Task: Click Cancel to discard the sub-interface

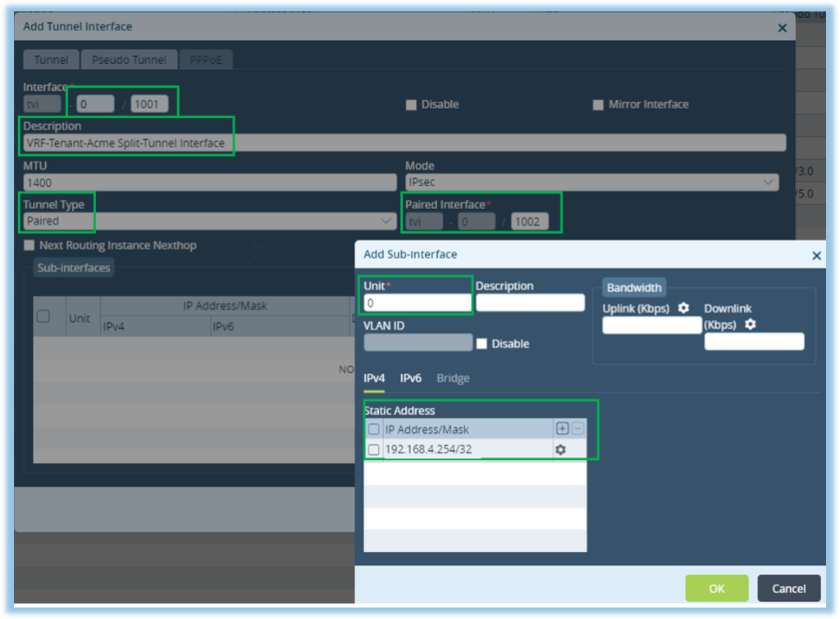Action: [787, 588]
